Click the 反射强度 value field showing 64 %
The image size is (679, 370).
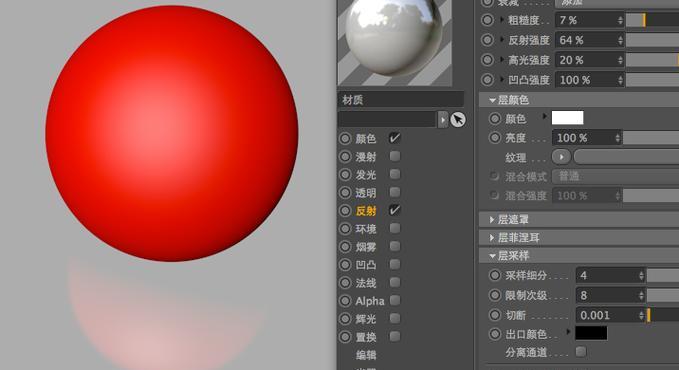coord(586,40)
